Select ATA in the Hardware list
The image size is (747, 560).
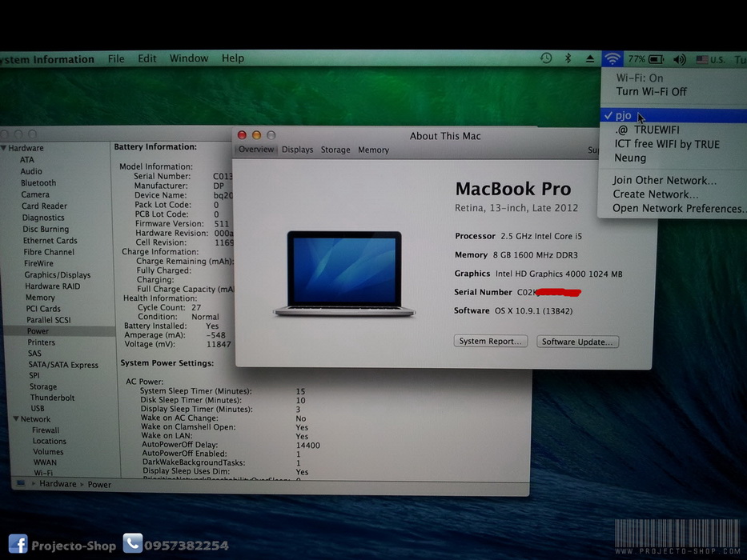point(26,159)
